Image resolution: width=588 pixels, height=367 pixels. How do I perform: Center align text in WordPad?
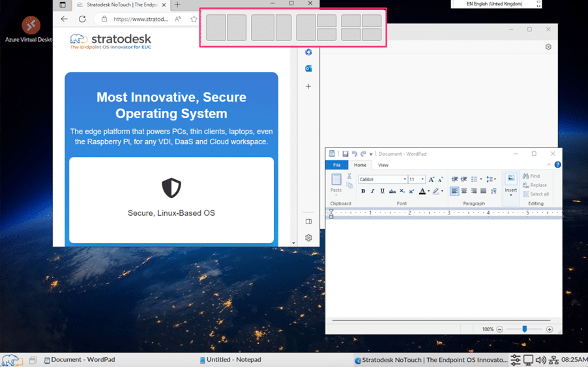464,191
